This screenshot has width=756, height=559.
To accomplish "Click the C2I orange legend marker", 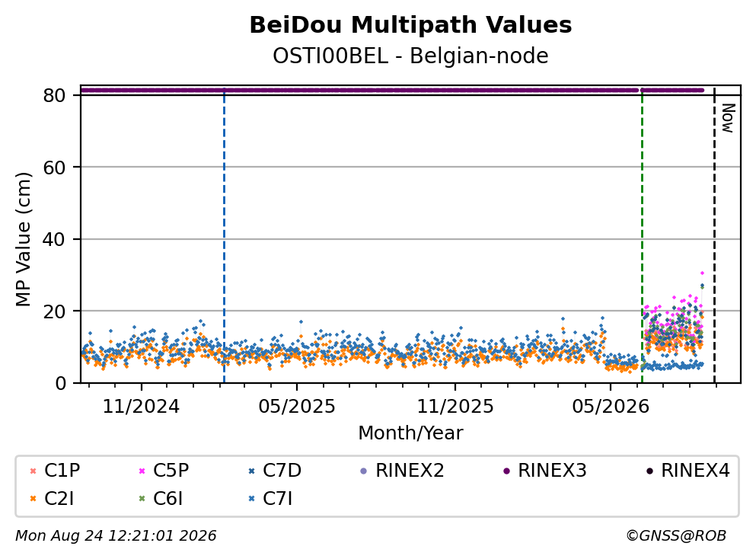I will coord(33,499).
